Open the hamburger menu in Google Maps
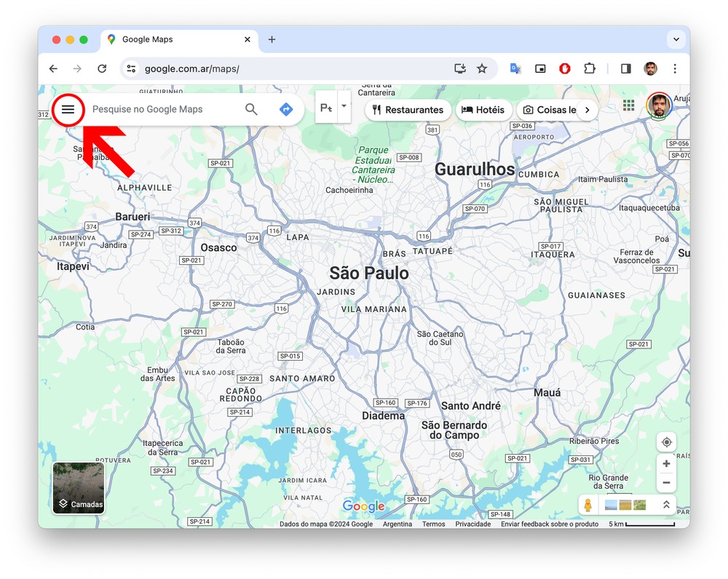Screen dimensions: 728x579 pyautogui.click(x=68, y=109)
